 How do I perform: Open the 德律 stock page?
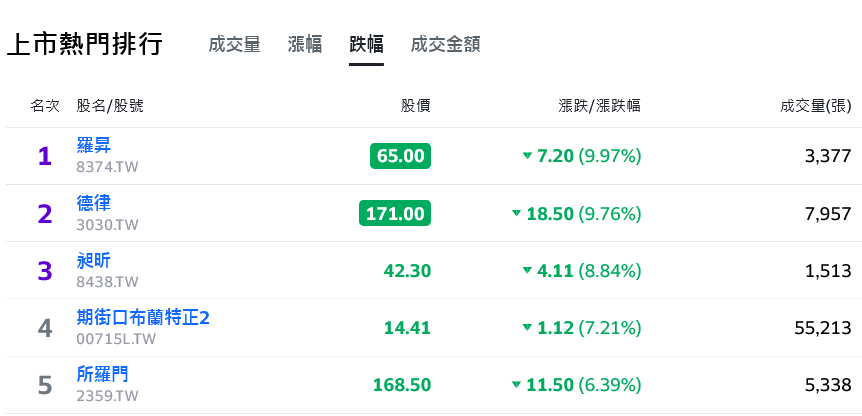click(x=93, y=203)
